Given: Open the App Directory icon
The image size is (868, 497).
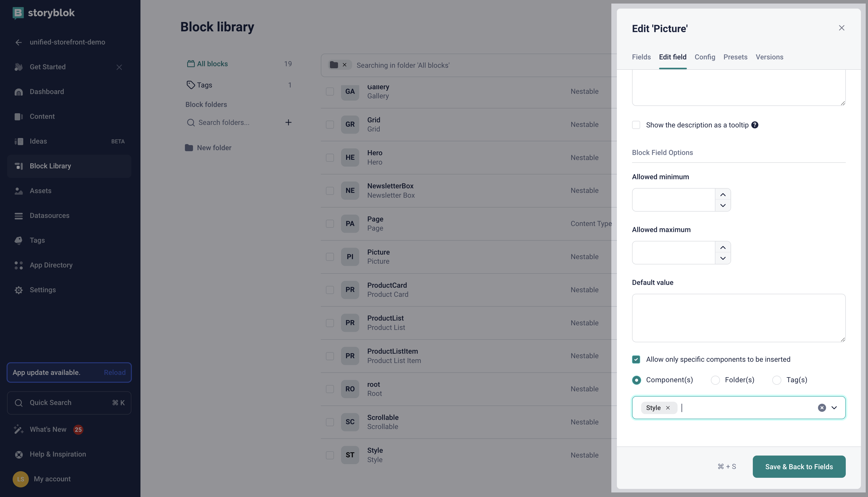Looking at the screenshot, I should pos(19,265).
